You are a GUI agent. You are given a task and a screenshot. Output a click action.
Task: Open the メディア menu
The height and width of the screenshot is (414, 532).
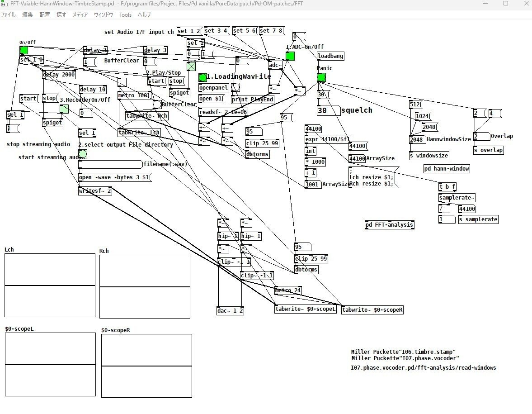(80, 14)
